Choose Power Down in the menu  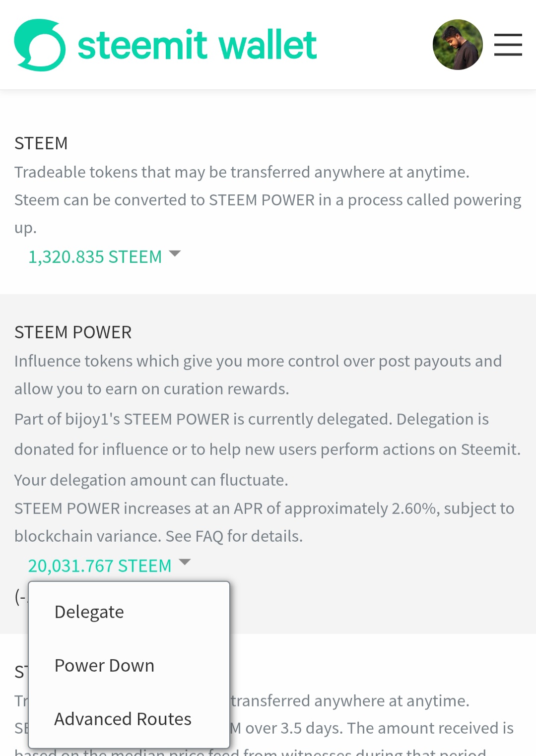104,666
